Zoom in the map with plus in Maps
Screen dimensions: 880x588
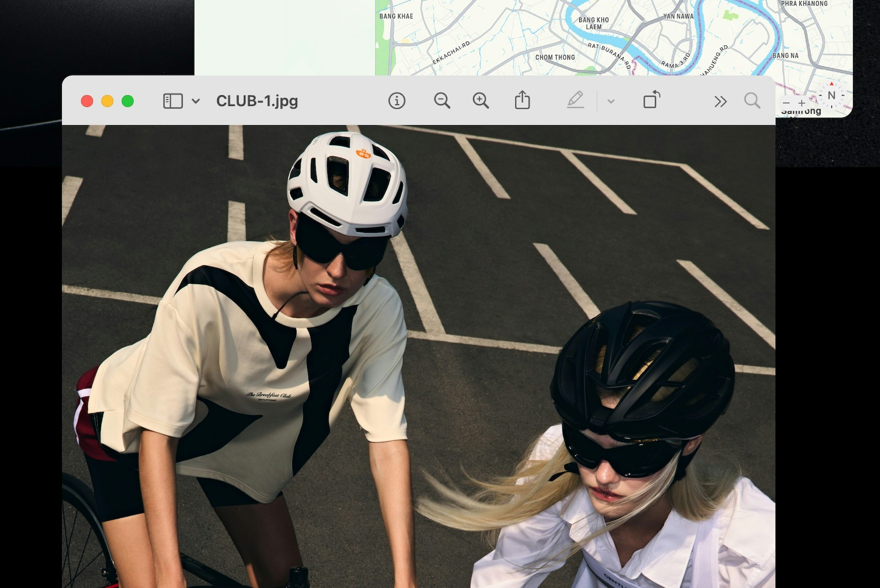pyautogui.click(x=802, y=103)
